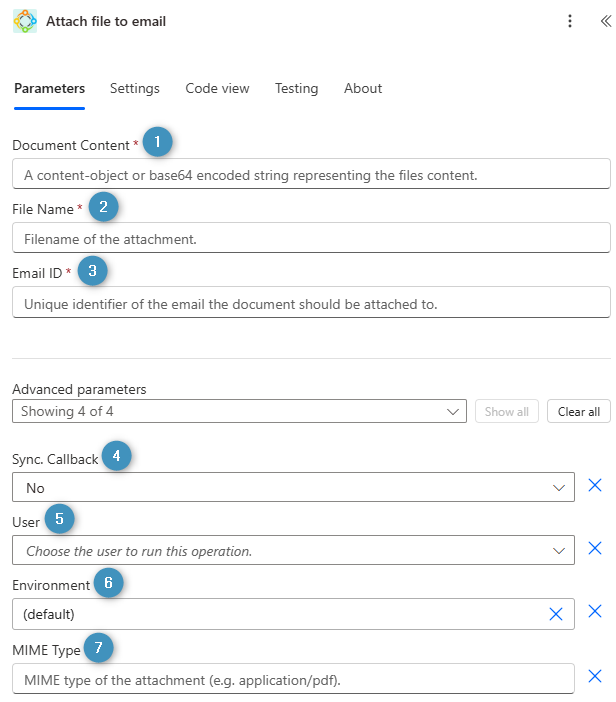This screenshot has height=702, width=616.
Task: Open the User selection dropdown
Action: click(559, 550)
